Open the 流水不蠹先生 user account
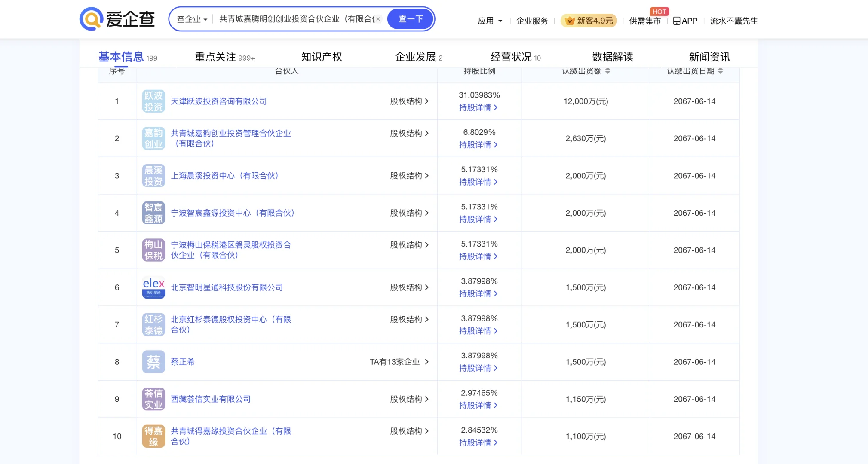Image resolution: width=868 pixels, height=464 pixels. [x=734, y=21]
